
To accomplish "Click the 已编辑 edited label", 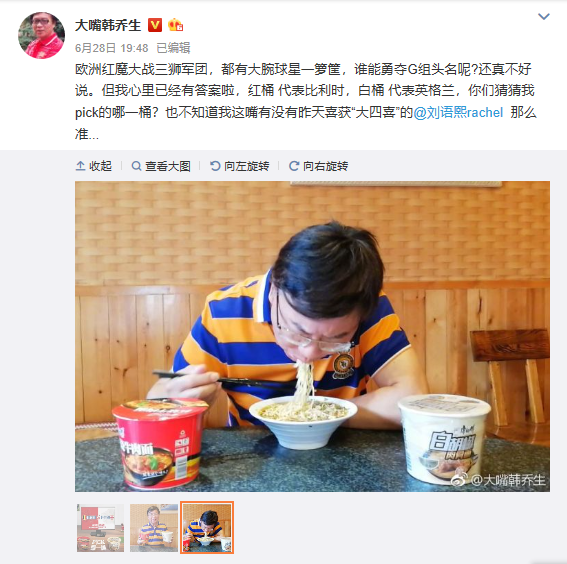I will click(173, 48).
